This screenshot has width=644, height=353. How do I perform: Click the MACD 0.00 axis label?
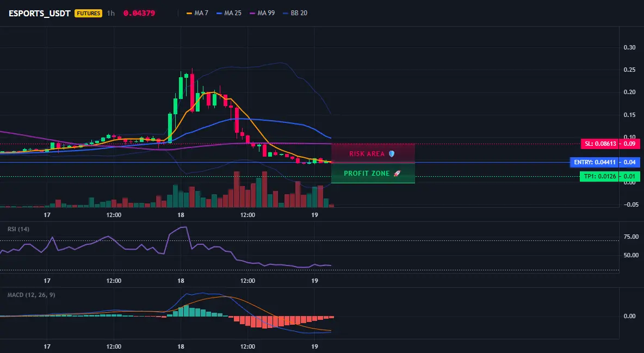pyautogui.click(x=630, y=316)
